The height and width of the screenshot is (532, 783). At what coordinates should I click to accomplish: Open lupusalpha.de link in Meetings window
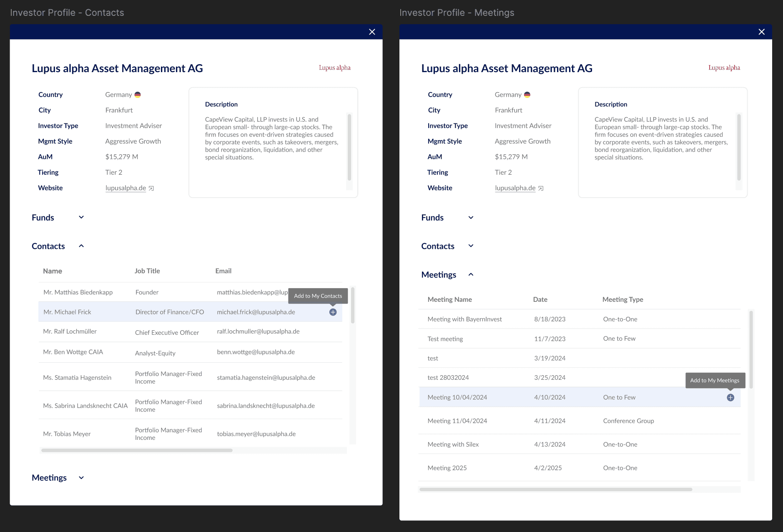515,188
